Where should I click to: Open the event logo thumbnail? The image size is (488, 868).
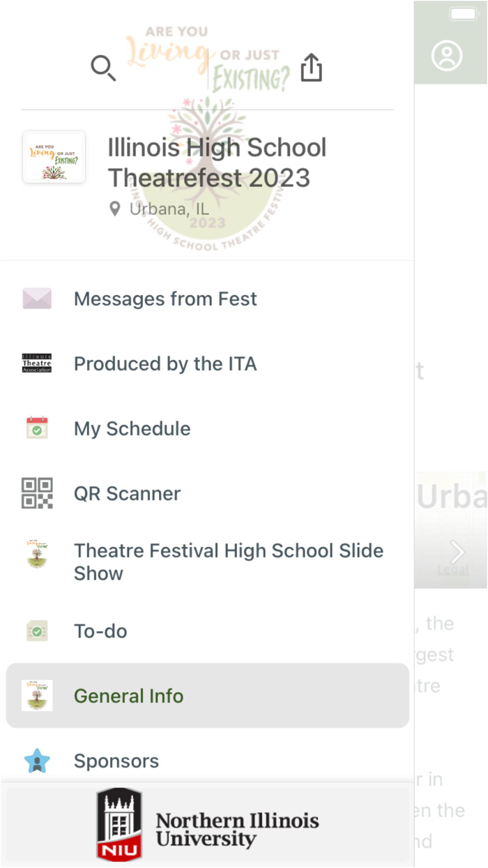click(54, 158)
